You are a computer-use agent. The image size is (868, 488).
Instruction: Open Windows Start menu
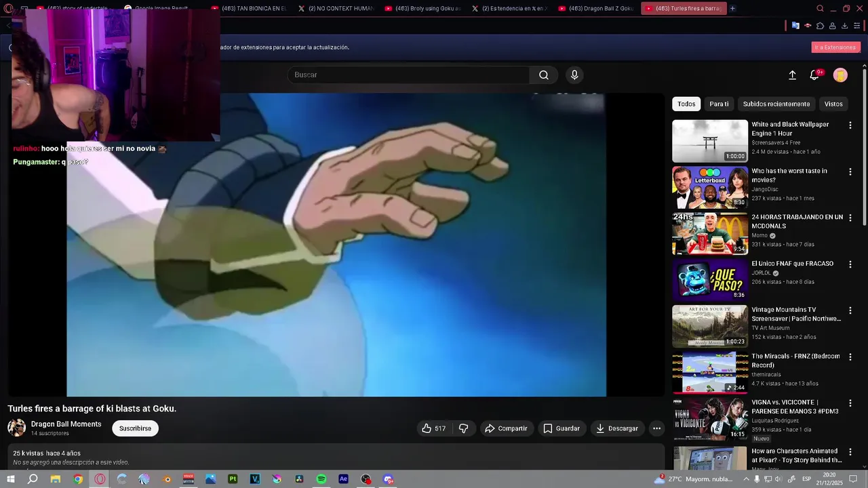tap(11, 479)
